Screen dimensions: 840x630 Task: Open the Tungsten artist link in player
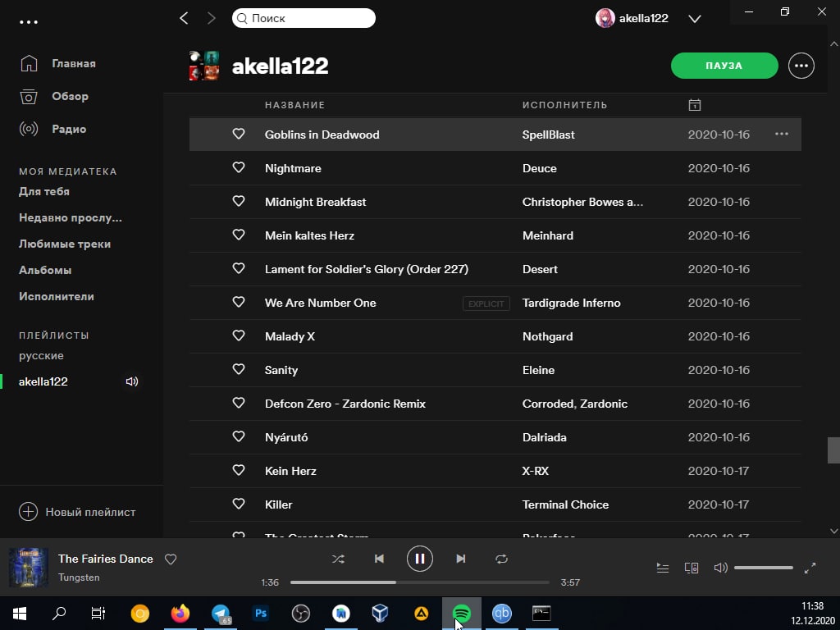[x=79, y=577]
